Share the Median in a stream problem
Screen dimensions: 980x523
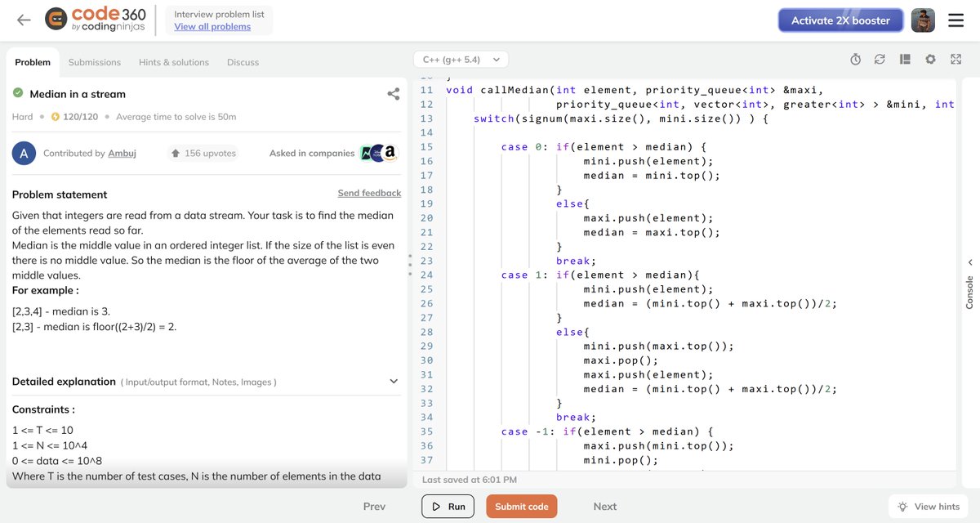coord(393,94)
